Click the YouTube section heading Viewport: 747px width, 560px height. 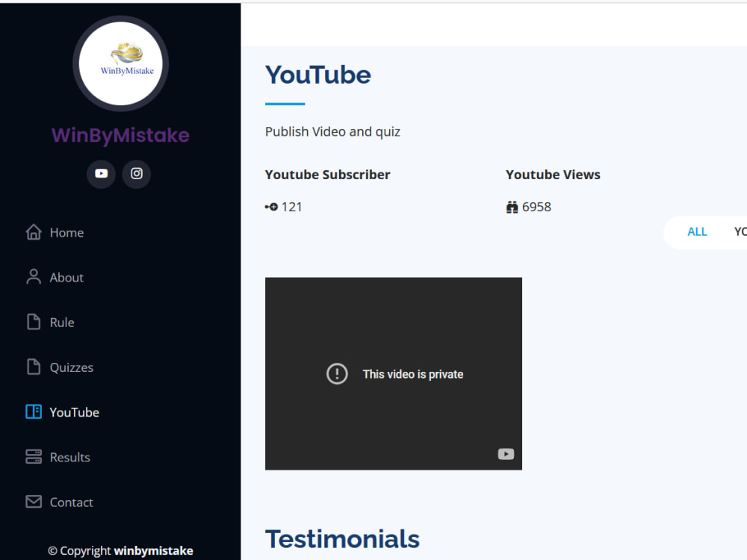(317, 75)
